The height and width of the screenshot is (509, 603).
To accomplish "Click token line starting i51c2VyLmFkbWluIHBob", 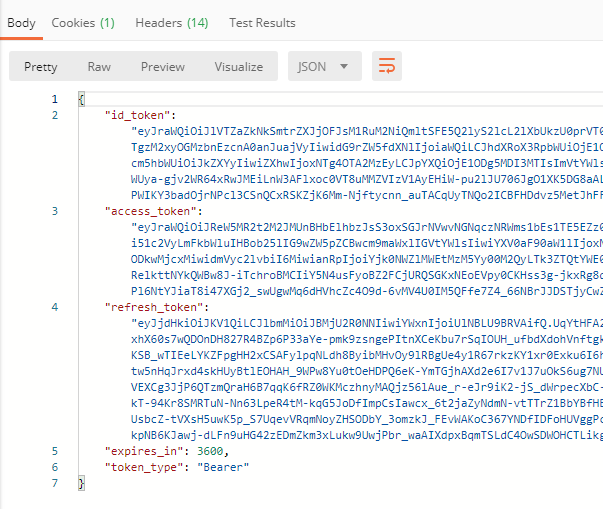I will click(x=367, y=243).
